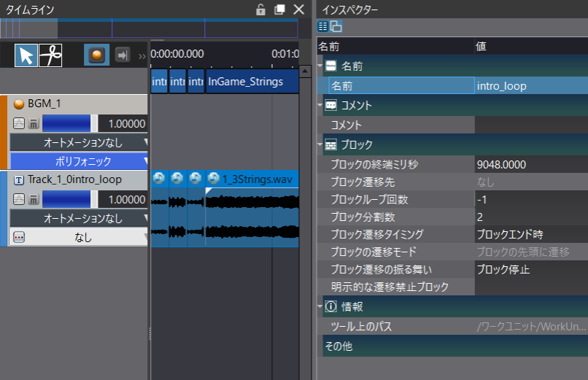Toggle the timeline panel lock icon
This screenshot has height=380, width=588.
[260, 9]
